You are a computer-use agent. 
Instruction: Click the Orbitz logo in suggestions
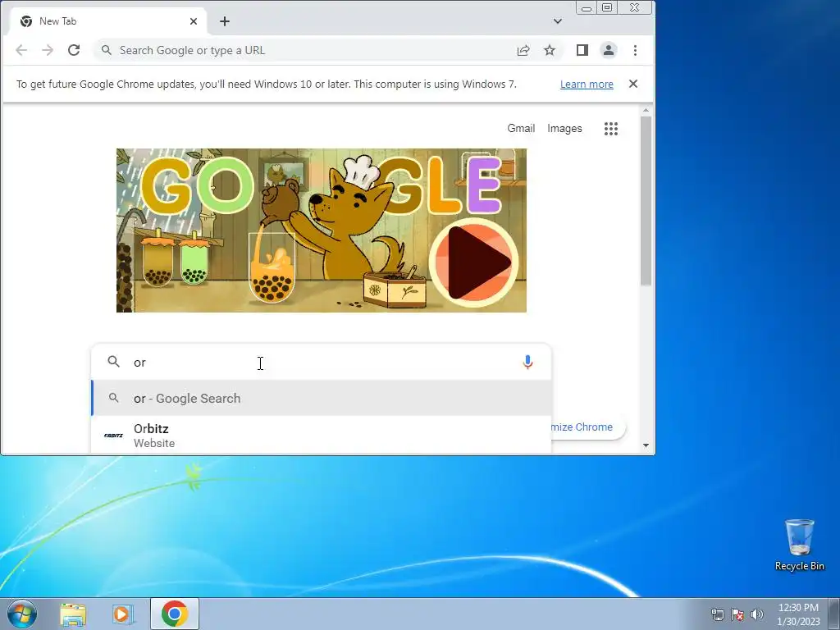(x=113, y=435)
